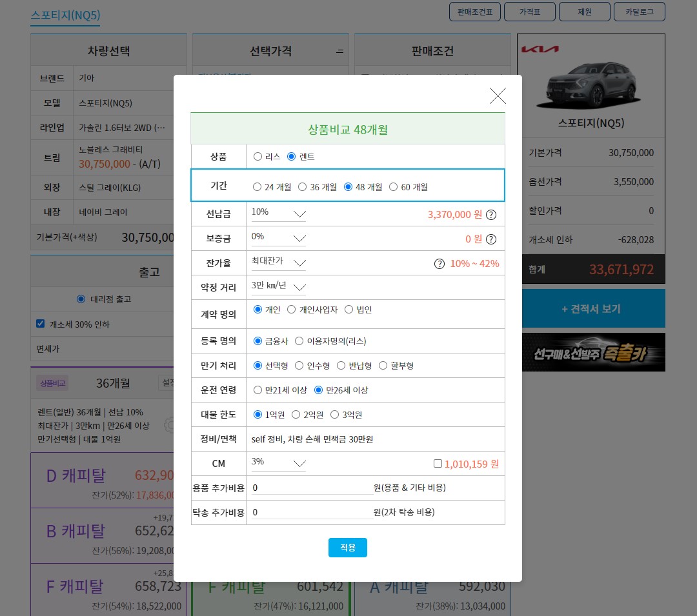This screenshot has height=616, width=697.
Task: Select 3억원 대물 한도
Action: tap(334, 414)
